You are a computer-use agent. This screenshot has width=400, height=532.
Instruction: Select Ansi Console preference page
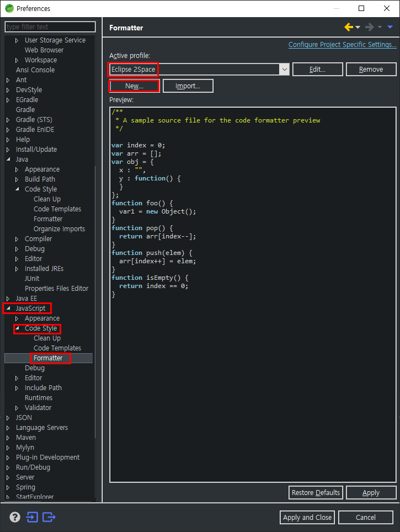point(35,70)
